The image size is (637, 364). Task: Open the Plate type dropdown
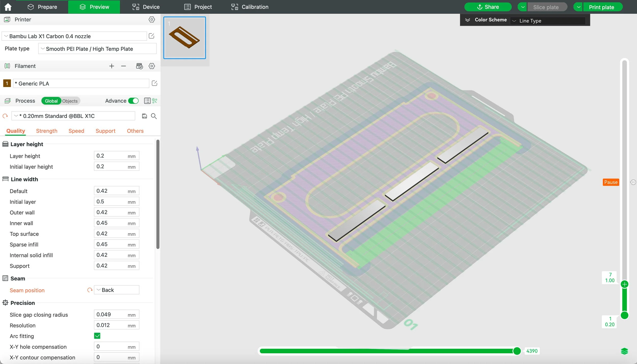pos(97,49)
